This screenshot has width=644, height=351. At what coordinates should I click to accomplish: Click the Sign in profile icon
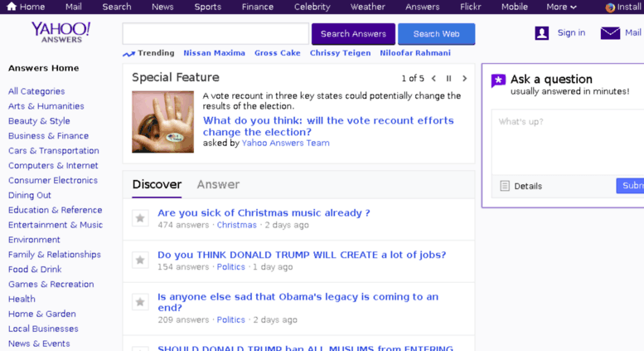(x=542, y=33)
